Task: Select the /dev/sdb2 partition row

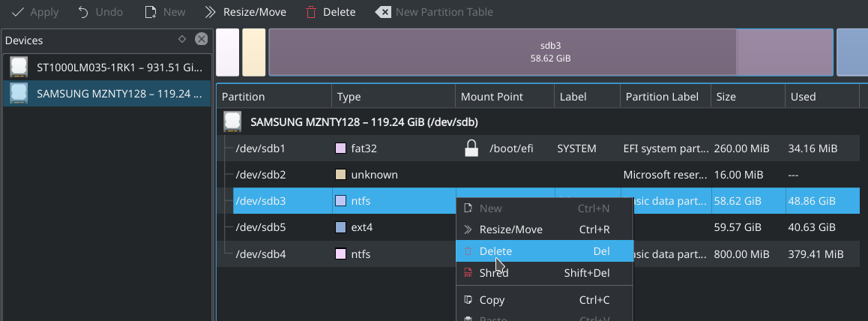Action: pyautogui.click(x=538, y=175)
